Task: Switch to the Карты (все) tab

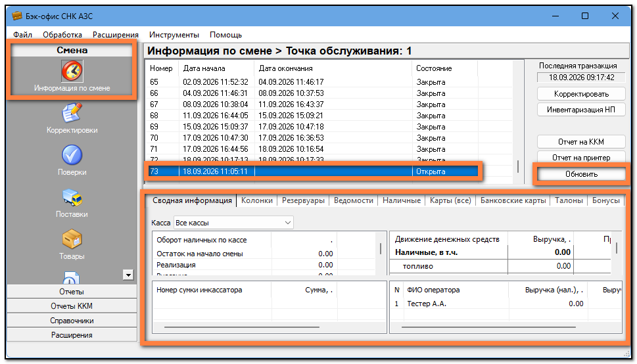Action: coord(450,200)
